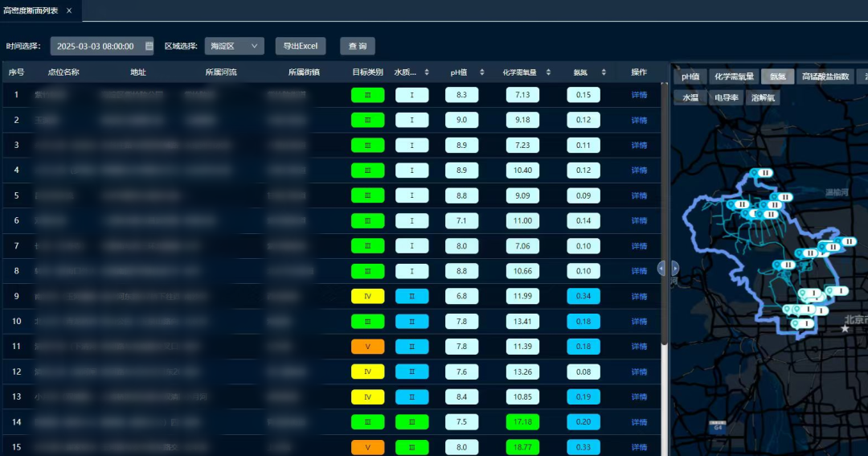Select the 化学需氧量 map indicator tab
The width and height of the screenshot is (868, 456).
[735, 77]
